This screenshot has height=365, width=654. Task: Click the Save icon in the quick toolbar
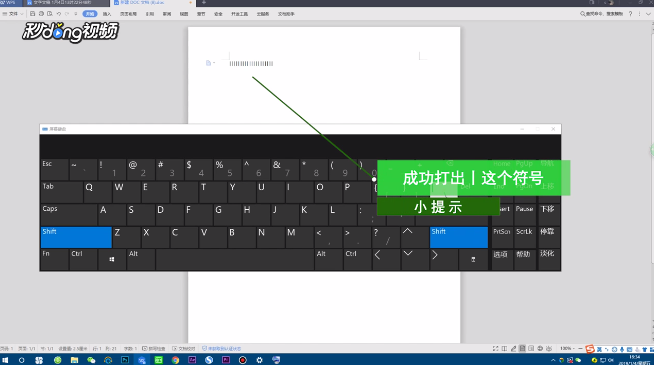(32, 14)
